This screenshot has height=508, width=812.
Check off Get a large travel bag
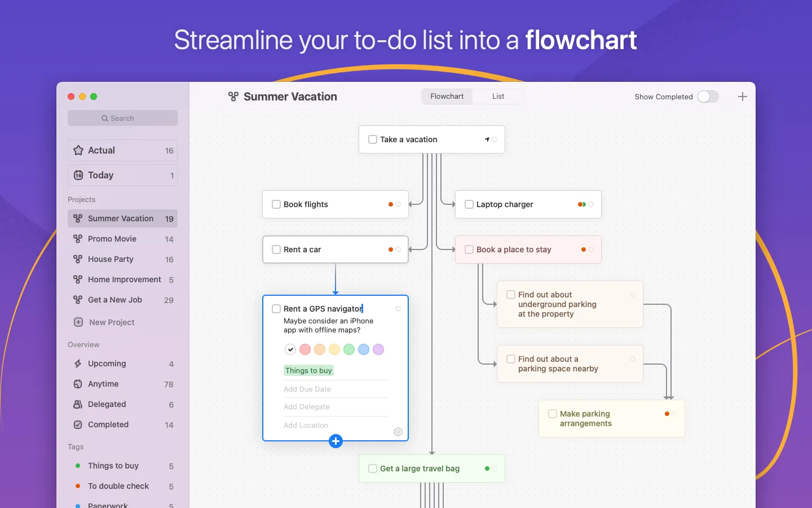[372, 468]
